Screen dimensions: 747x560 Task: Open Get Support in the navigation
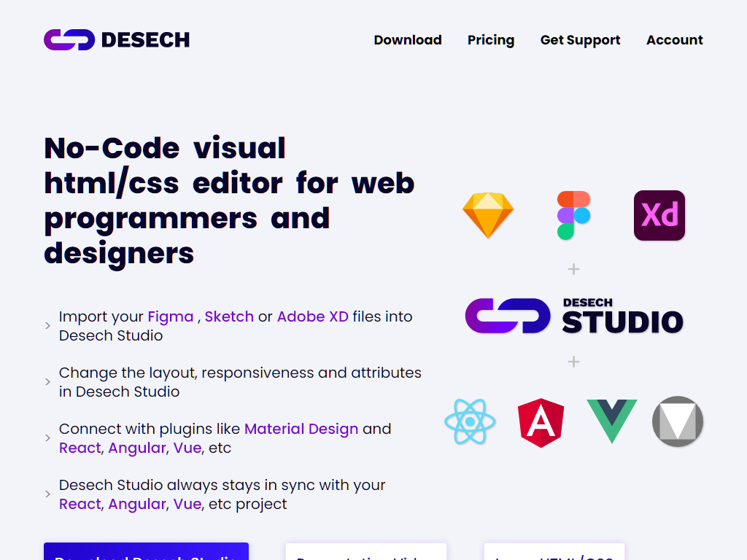point(580,41)
